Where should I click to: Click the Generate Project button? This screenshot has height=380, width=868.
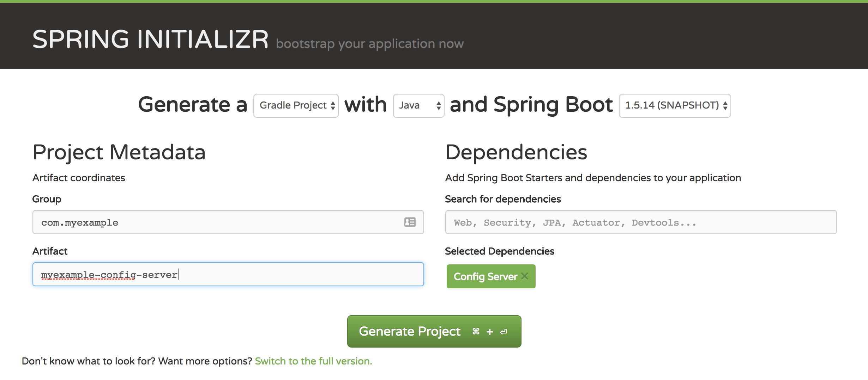pyautogui.click(x=409, y=331)
